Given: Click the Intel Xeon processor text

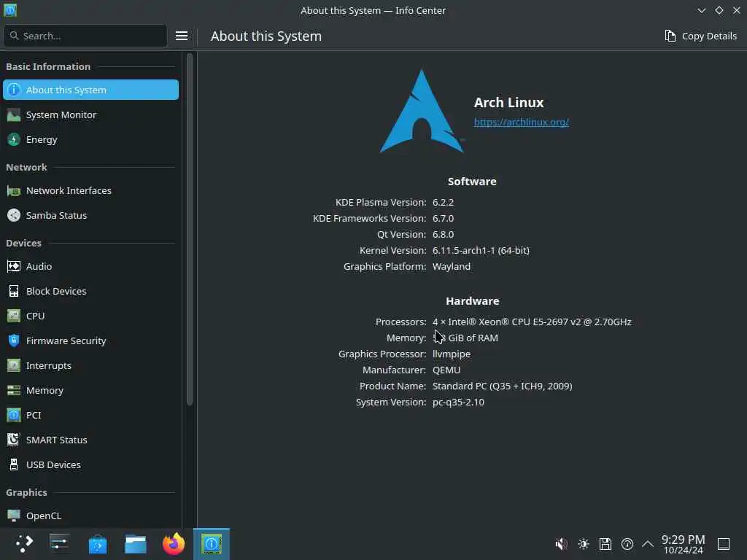Looking at the screenshot, I should [x=532, y=322].
